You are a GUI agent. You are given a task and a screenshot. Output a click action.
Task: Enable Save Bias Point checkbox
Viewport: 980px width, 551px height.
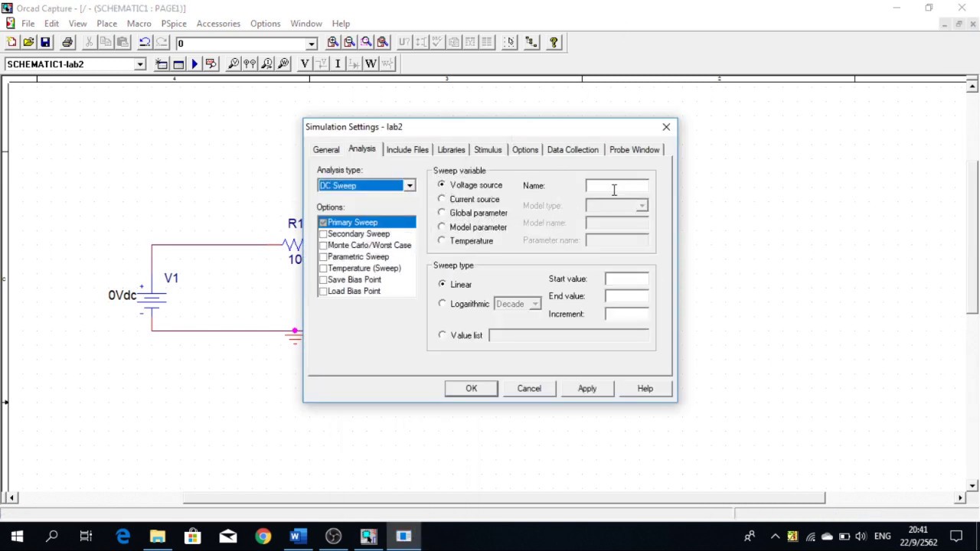pyautogui.click(x=323, y=280)
